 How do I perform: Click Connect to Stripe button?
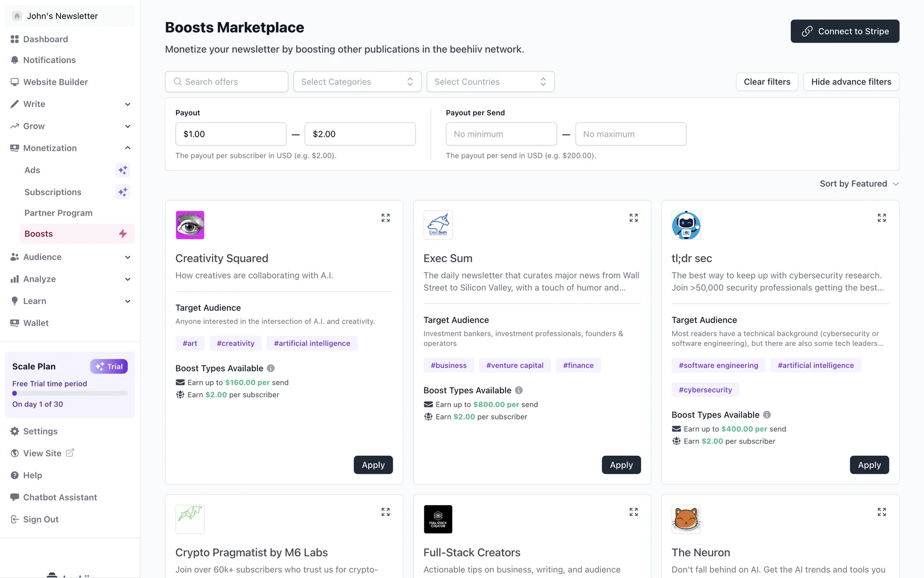pos(845,31)
